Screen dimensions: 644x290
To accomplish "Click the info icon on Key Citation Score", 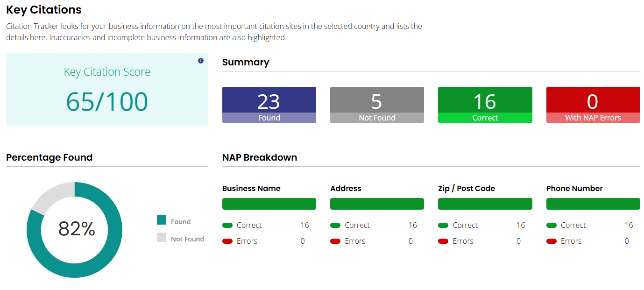I will point(201,61).
